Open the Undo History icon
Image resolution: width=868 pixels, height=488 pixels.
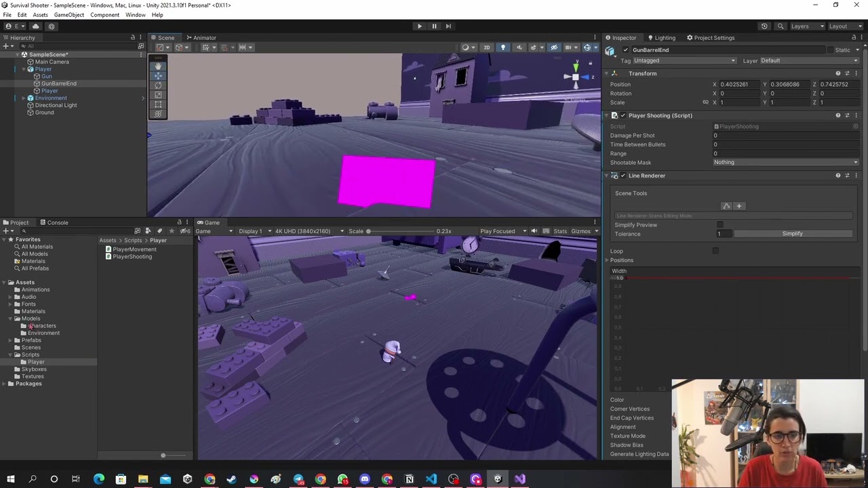[764, 26]
